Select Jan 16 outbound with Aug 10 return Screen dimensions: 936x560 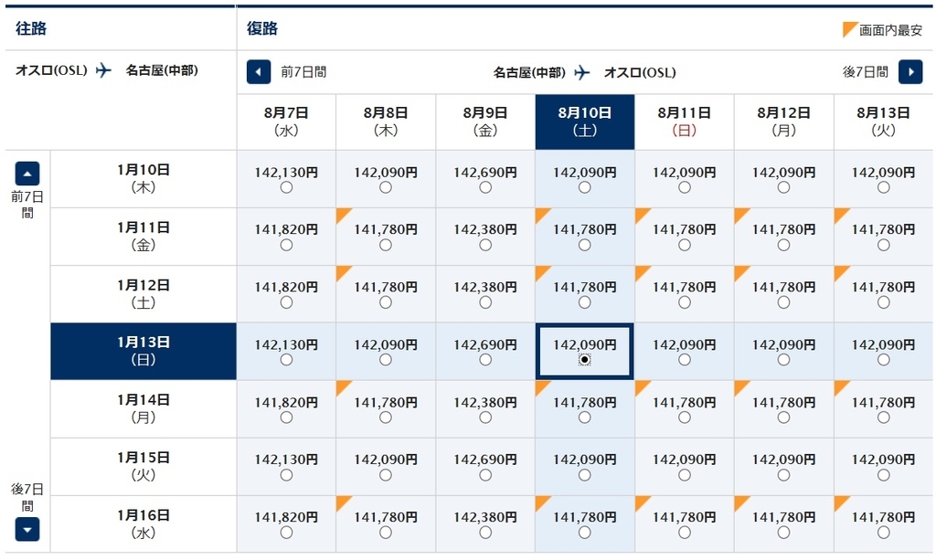click(584, 532)
